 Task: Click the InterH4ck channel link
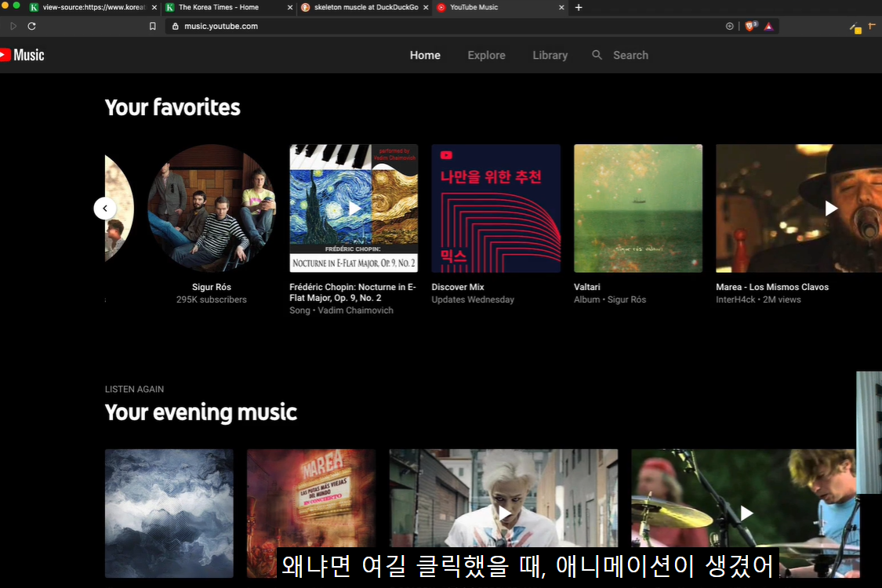735,299
